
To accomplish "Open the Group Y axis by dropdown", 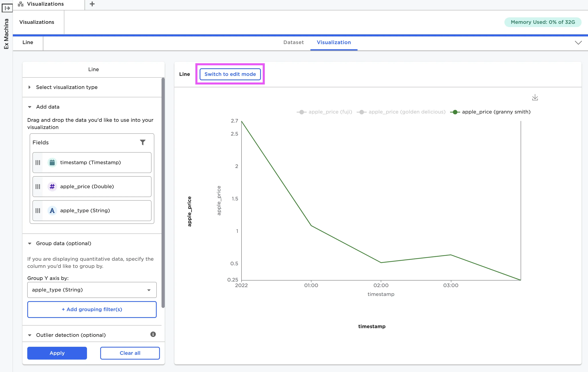I will tap(92, 290).
